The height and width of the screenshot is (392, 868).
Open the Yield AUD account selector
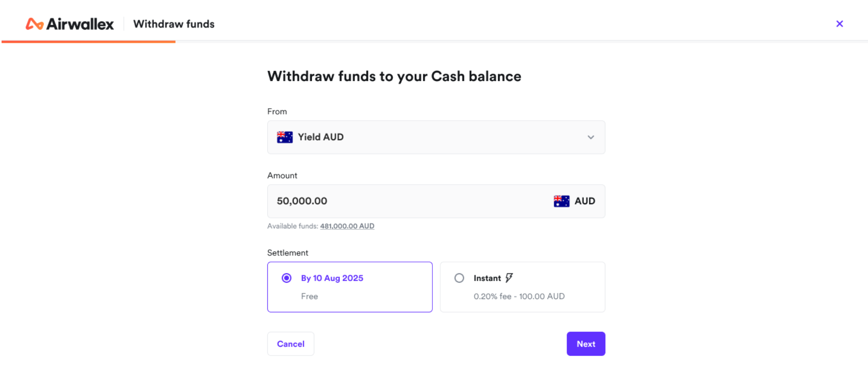pyautogui.click(x=436, y=137)
